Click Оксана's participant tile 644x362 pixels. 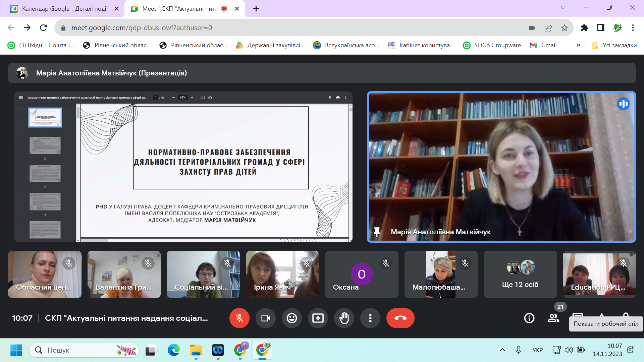tap(361, 274)
